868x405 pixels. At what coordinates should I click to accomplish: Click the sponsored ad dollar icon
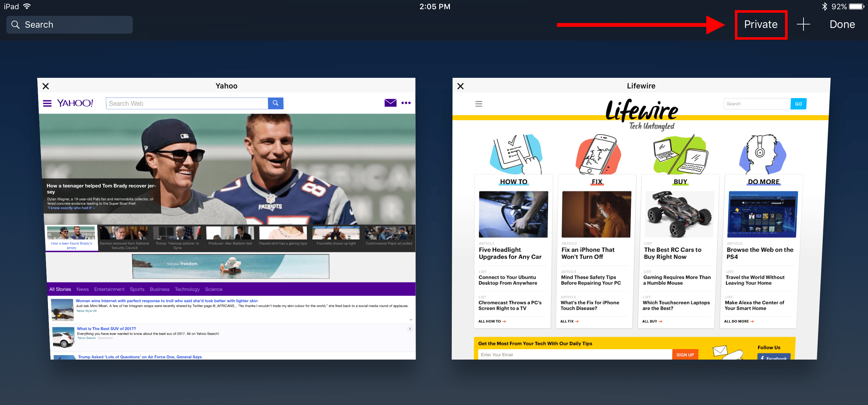tap(410, 329)
